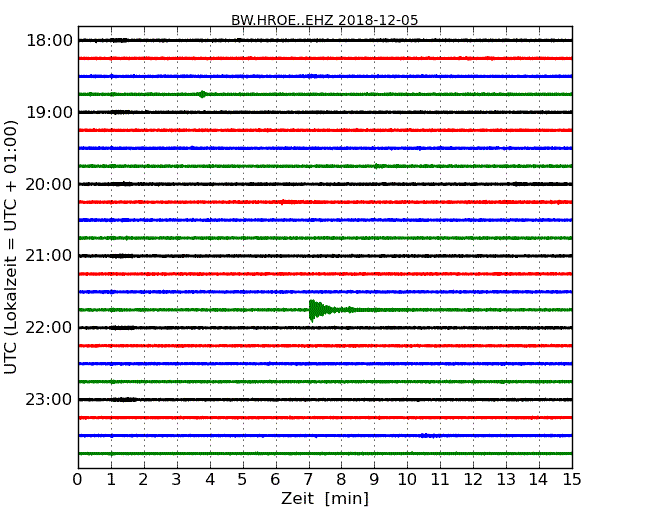Click the 18:00 time label
Screen dimensions: 650x520
click(49, 41)
